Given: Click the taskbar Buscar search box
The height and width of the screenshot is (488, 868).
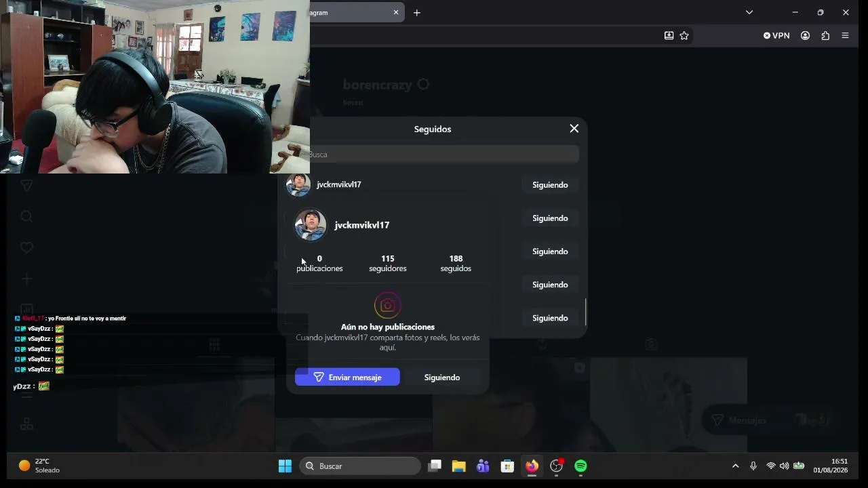Looking at the screenshot, I should (360, 466).
